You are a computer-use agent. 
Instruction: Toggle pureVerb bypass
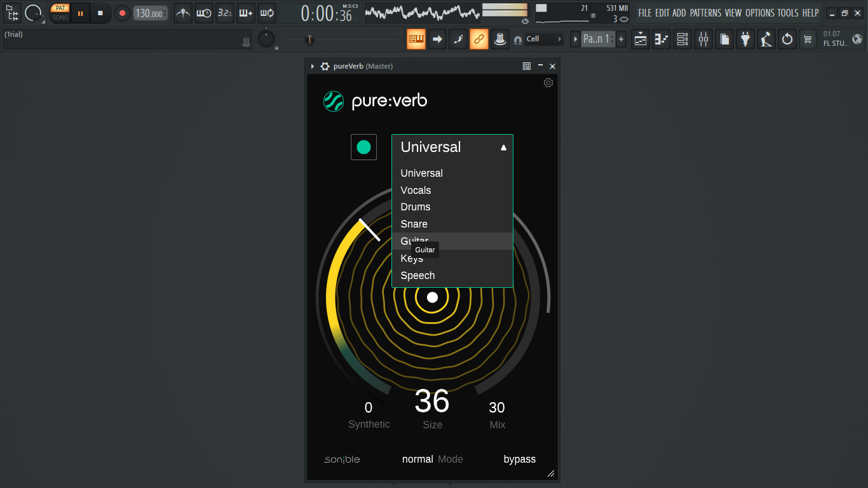coord(520,459)
